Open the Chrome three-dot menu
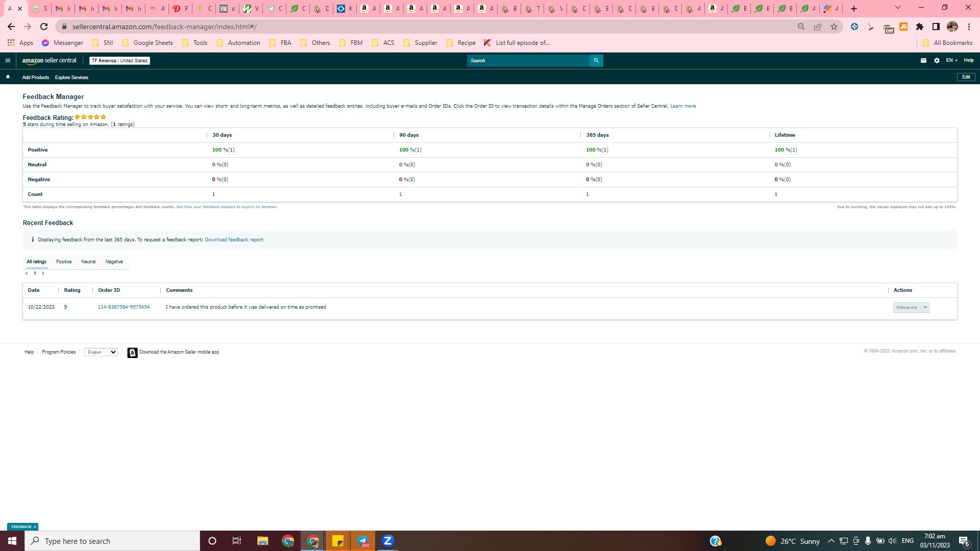 (969, 27)
